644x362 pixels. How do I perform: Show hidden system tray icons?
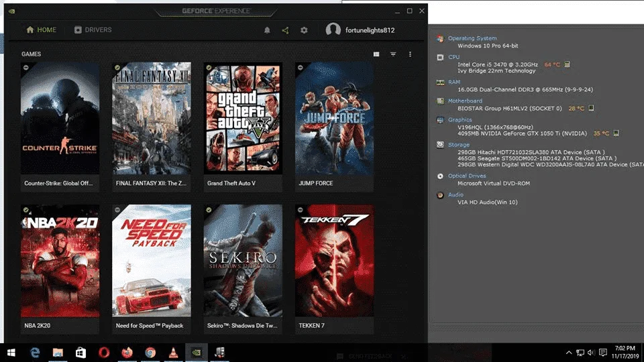[569, 353]
